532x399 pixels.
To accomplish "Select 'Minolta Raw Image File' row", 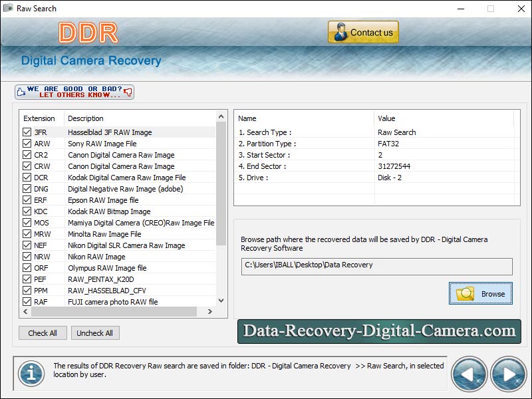I will pos(119,234).
